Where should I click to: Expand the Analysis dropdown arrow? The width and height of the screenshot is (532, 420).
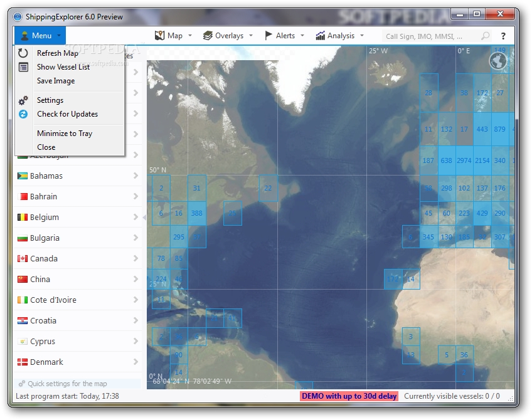(362, 35)
